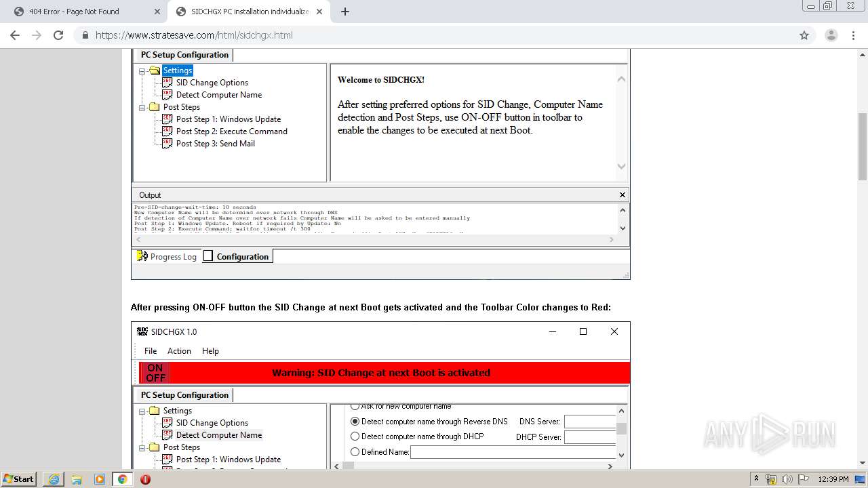
Task: Open the File menu in SIDCHGX
Action: [x=151, y=351]
